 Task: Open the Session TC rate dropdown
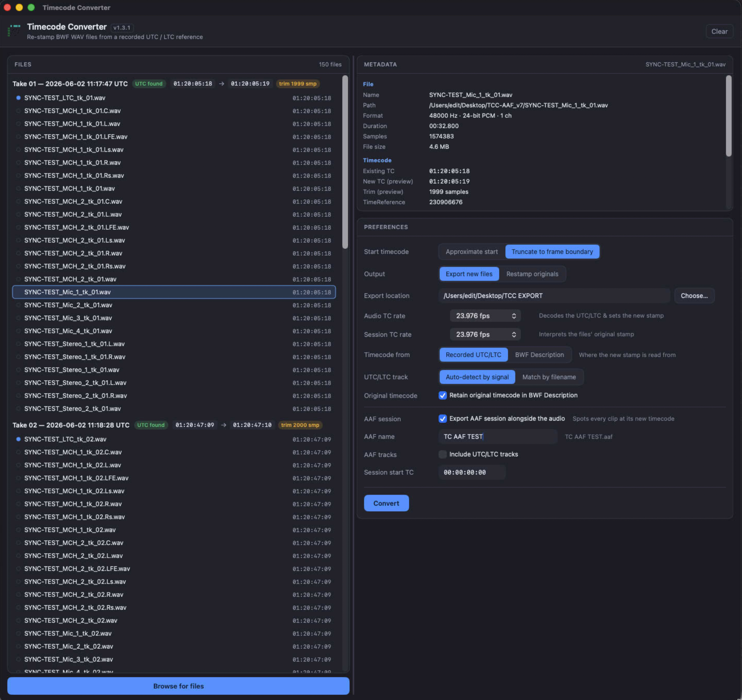click(485, 335)
